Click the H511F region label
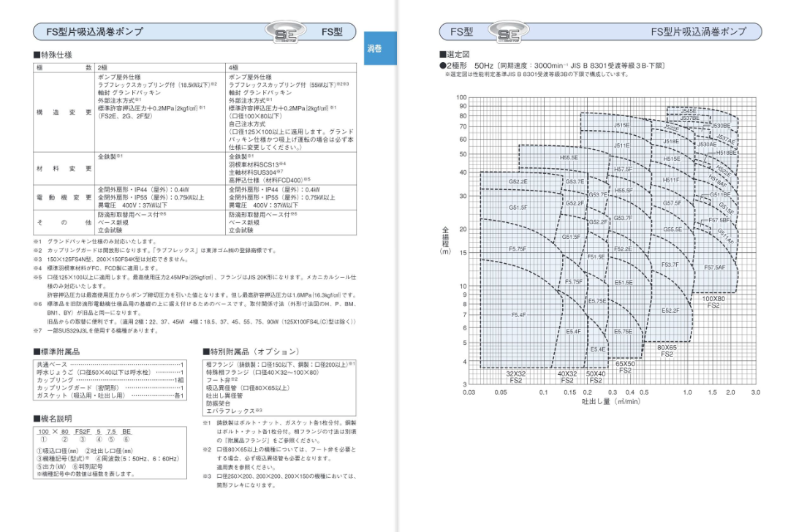This screenshot has width=788, height=532. coord(671,179)
